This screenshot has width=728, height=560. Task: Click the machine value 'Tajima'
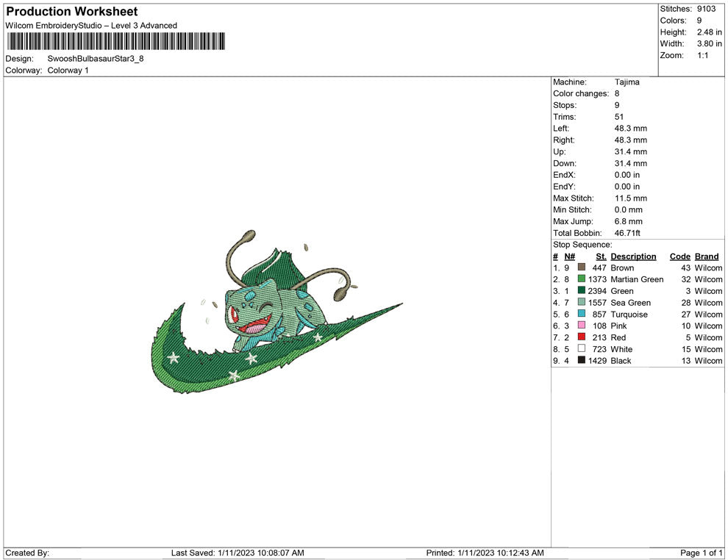627,82
